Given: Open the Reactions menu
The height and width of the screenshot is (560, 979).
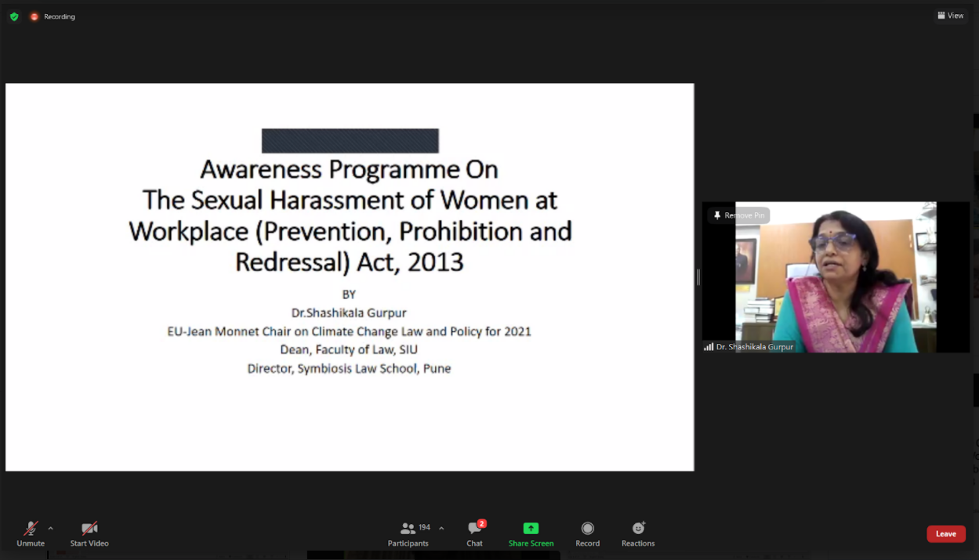Looking at the screenshot, I should [638, 533].
